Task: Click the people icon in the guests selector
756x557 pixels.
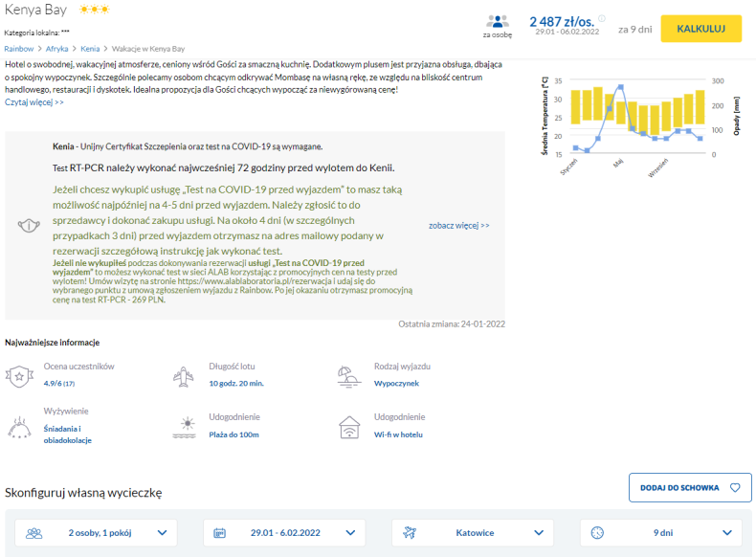Action: [33, 533]
